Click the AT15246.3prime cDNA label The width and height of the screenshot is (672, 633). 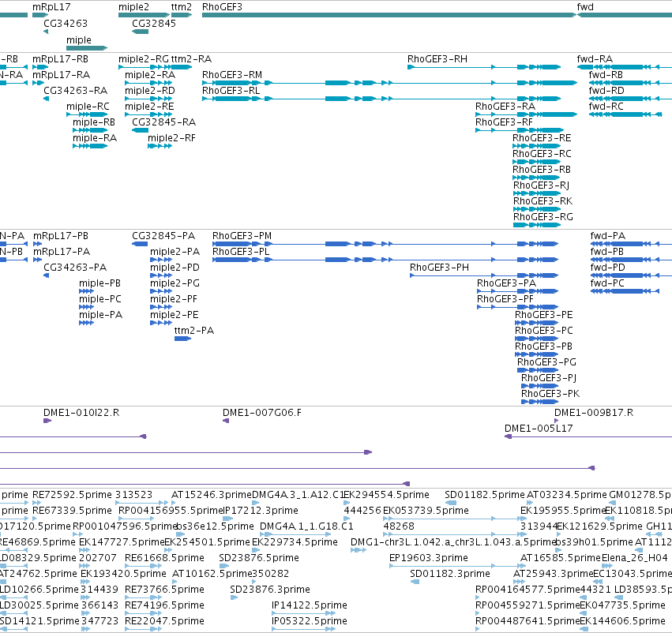(212, 495)
